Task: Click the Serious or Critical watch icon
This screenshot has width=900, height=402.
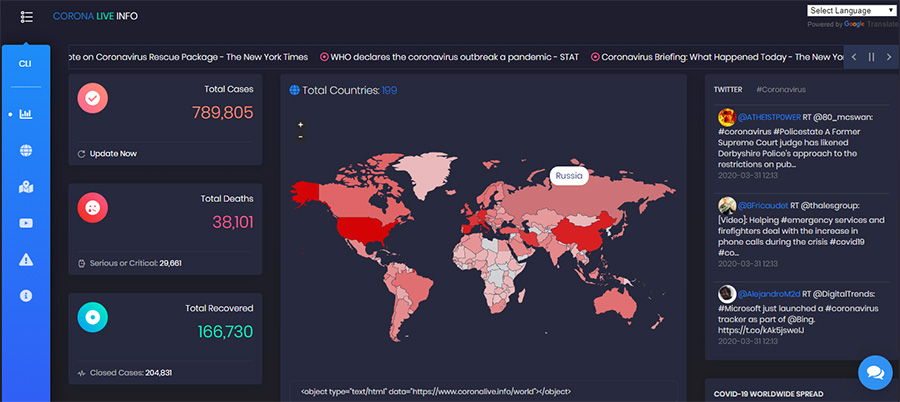Action: point(82,264)
